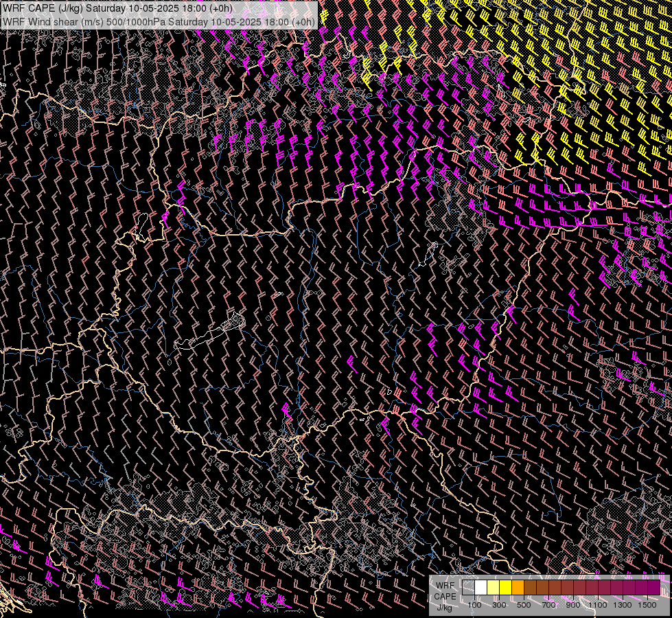Image resolution: width=672 pixels, height=618 pixels.
Task: Click the legend J/kg unit label
Action: click(444, 608)
